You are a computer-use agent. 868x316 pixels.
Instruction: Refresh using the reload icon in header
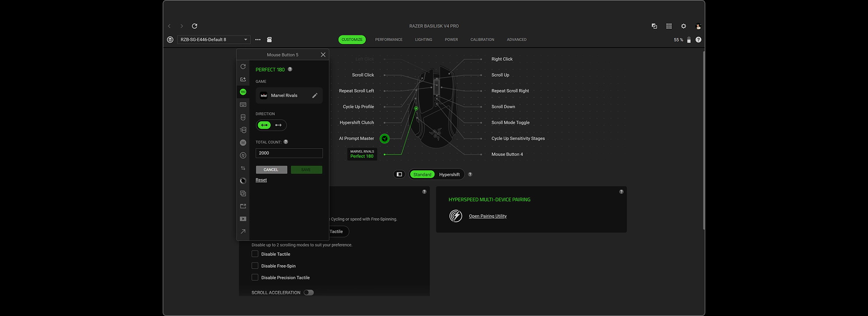(x=194, y=26)
